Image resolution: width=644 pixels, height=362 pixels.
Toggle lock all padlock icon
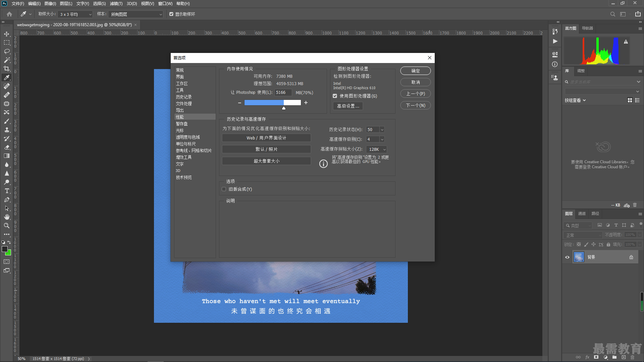click(608, 244)
